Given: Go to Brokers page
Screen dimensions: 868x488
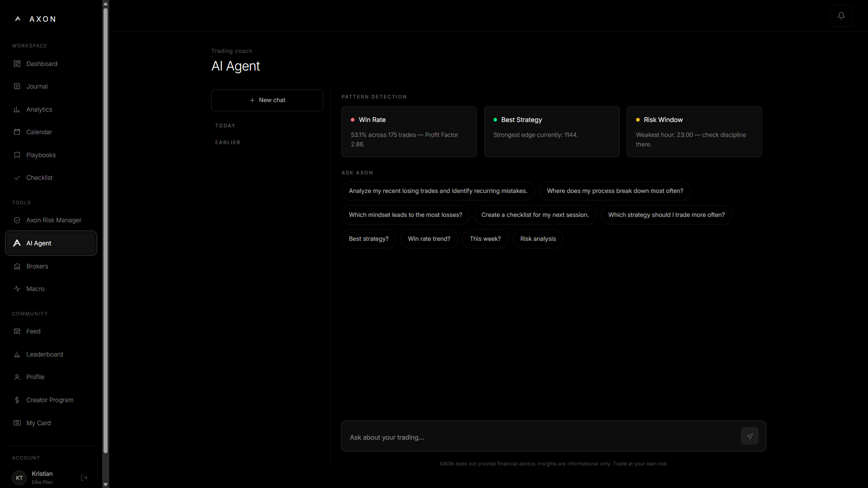Looking at the screenshot, I should click(x=51, y=266).
